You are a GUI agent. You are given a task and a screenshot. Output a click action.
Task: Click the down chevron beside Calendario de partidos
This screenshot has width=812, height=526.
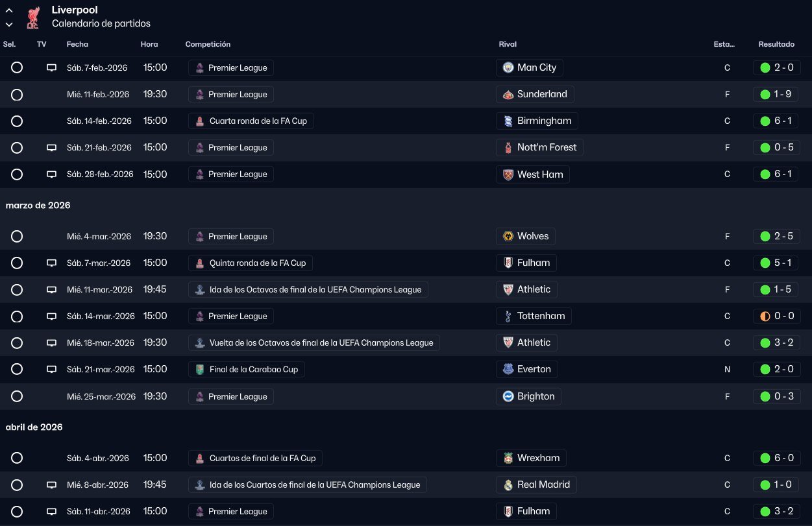click(9, 25)
